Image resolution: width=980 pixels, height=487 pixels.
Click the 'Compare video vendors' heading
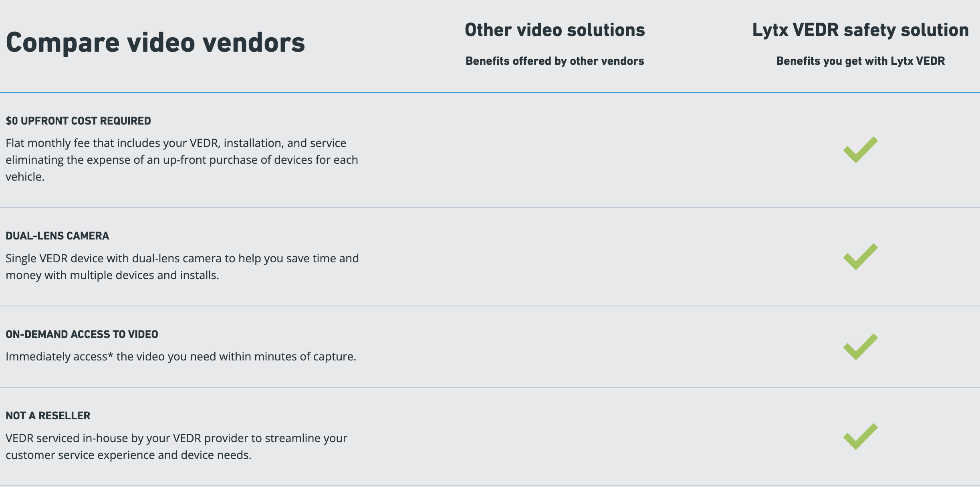(155, 42)
